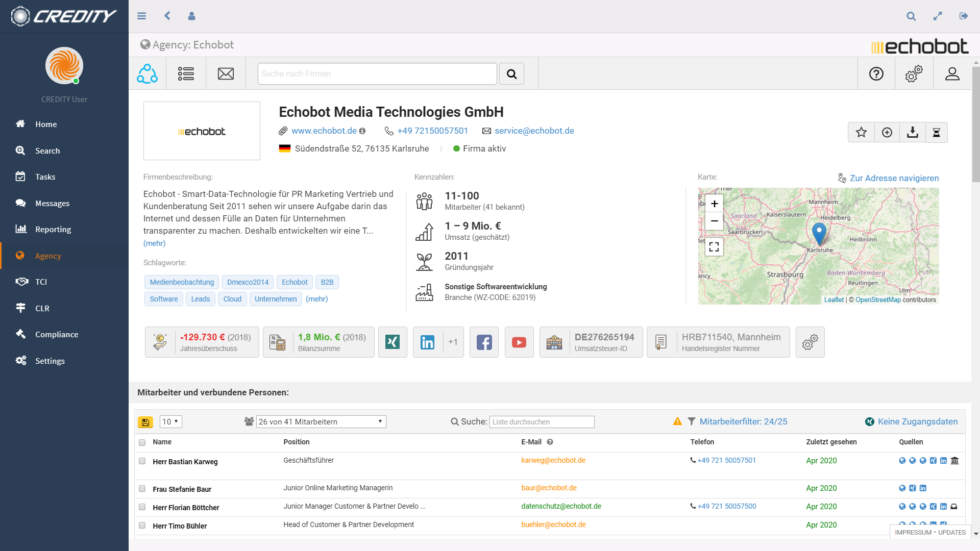This screenshot has width=980, height=551.
Task: Click the help question mark icon
Action: pos(876,73)
